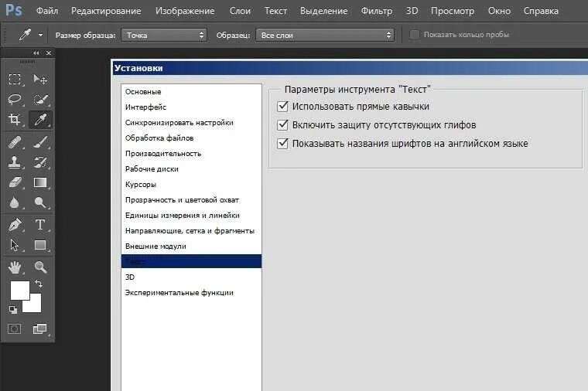
Task: Select the Clone Stamp tool
Action: coord(15,162)
